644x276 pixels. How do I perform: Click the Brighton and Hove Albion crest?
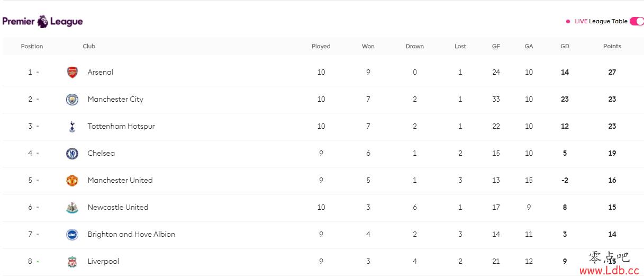[72, 235]
